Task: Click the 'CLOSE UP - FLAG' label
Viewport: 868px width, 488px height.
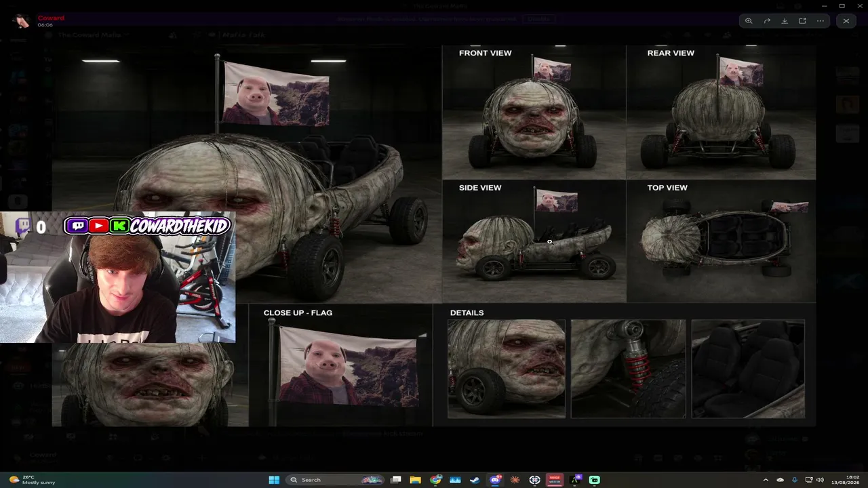Action: coord(298,312)
